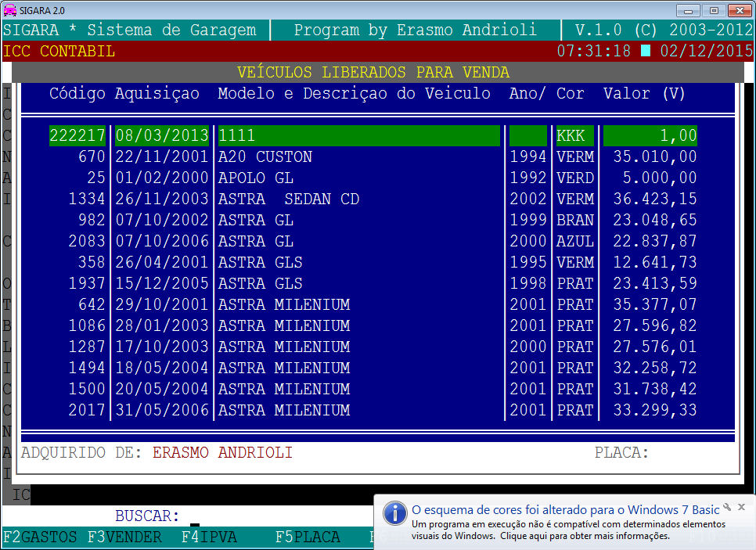Dismiss the color scheme notification balloon
Image resolution: width=756 pixels, height=550 pixels.
coord(741,507)
